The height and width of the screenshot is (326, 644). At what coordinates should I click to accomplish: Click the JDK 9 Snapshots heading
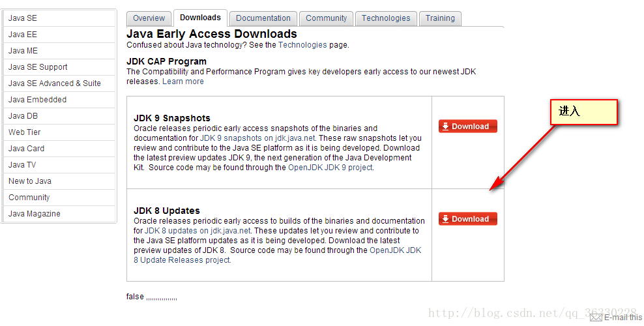click(172, 118)
